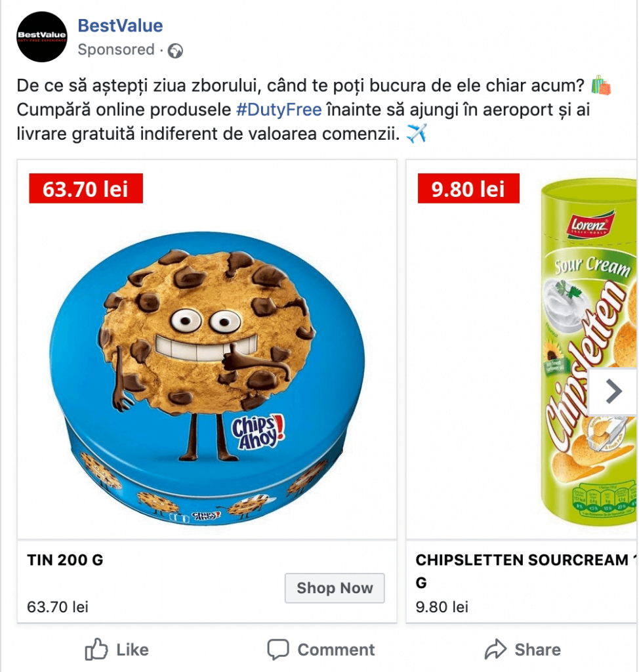Click the Like button label
Screen dimensions: 639x672
[x=133, y=650]
